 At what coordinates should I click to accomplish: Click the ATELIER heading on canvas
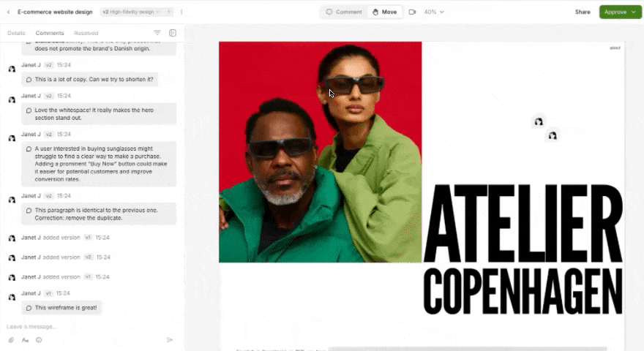pos(523,224)
